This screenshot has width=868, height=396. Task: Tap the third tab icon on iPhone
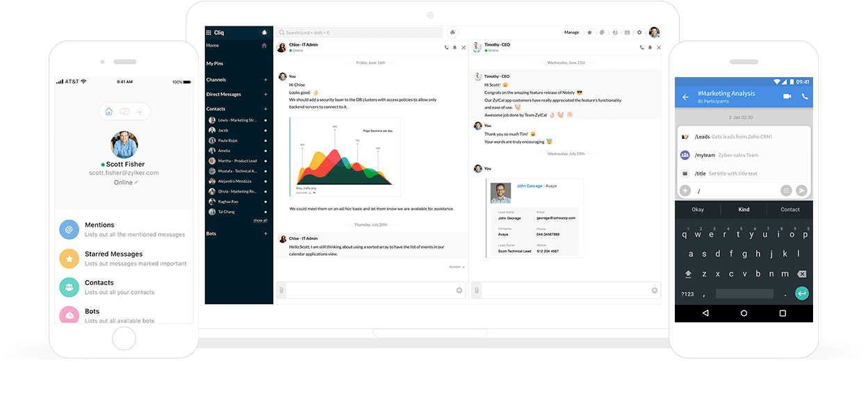coord(140,111)
